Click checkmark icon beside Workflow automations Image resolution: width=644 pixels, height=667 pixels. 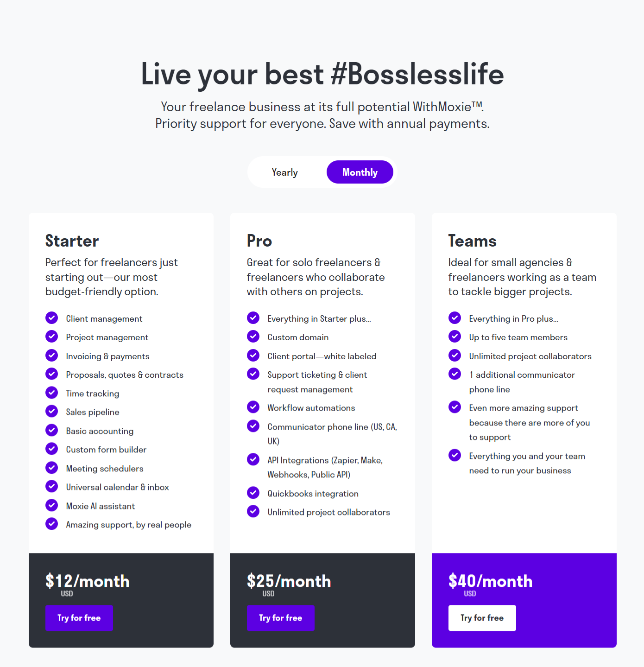tap(253, 407)
